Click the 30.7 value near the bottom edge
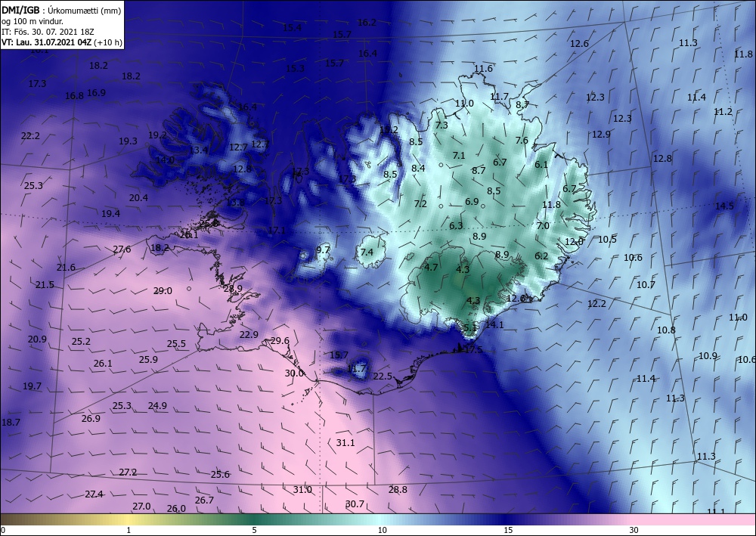This screenshot has width=756, height=536. (355, 504)
